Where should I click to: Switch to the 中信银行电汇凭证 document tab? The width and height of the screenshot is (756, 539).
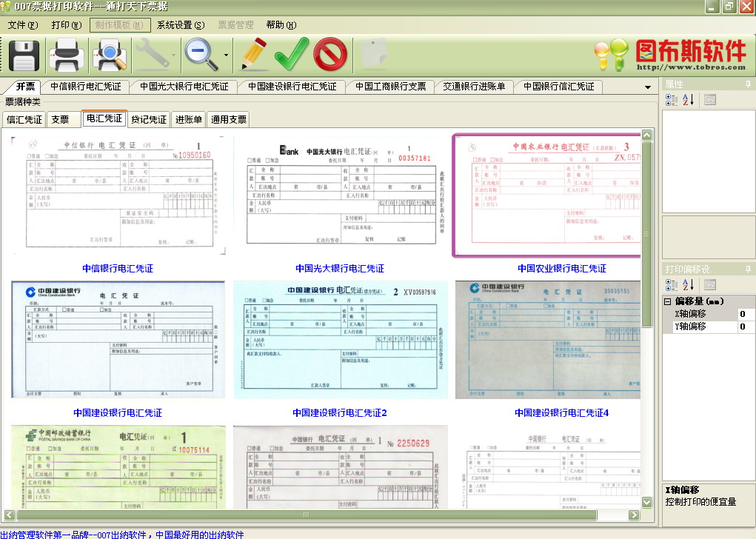[x=86, y=87]
